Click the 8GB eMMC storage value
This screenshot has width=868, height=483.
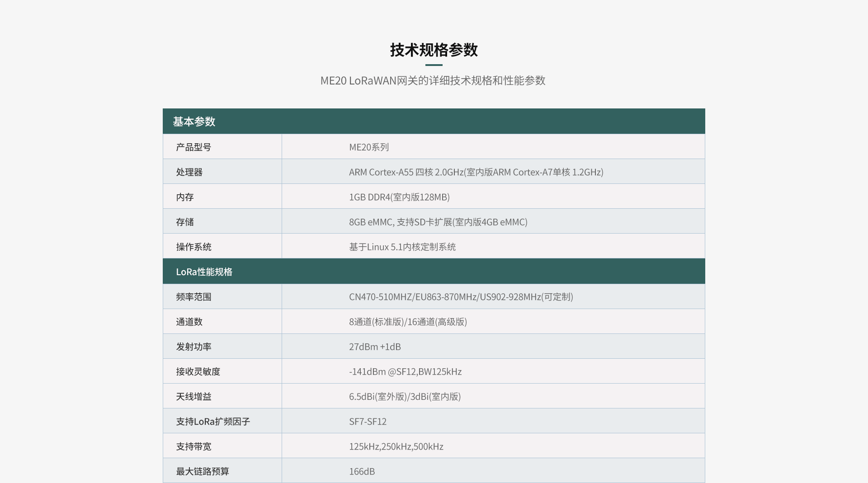click(438, 222)
